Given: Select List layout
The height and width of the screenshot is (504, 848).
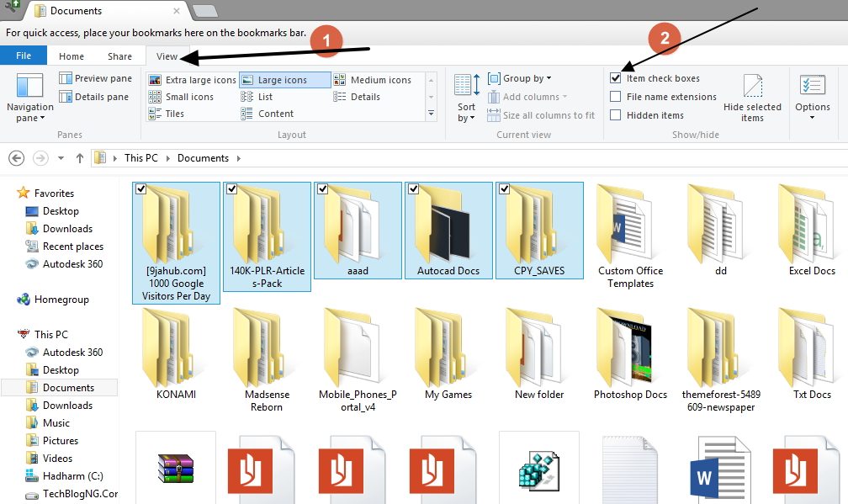Looking at the screenshot, I should coord(257,97).
